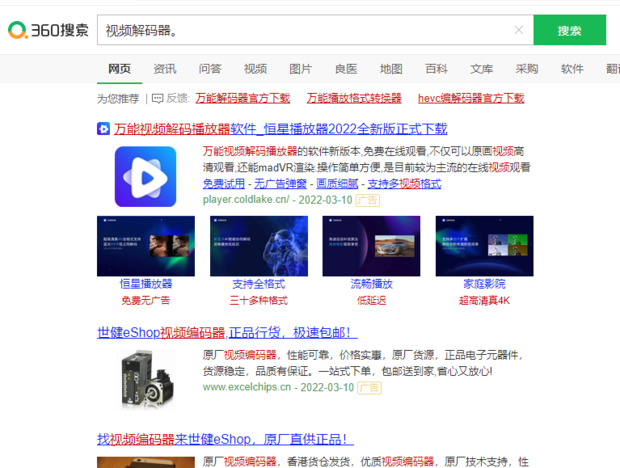Open the 万能视频解码播放器软件 result title

(281, 129)
